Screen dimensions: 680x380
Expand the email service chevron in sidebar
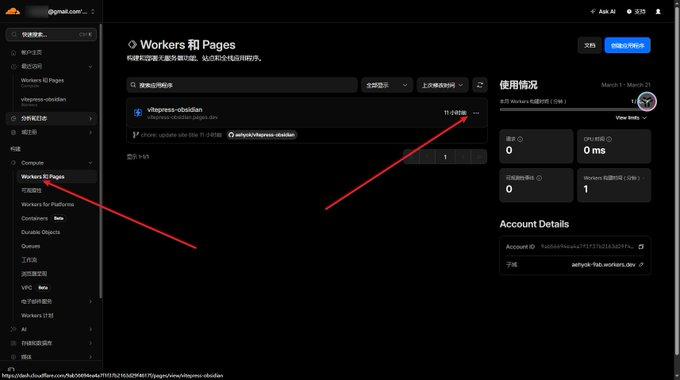[90, 301]
